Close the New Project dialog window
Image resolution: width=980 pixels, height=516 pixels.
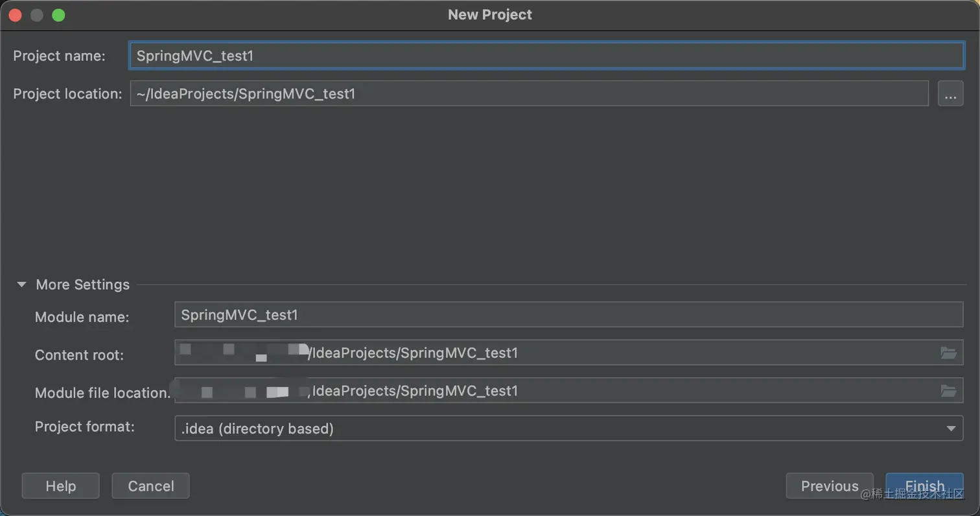(16, 15)
